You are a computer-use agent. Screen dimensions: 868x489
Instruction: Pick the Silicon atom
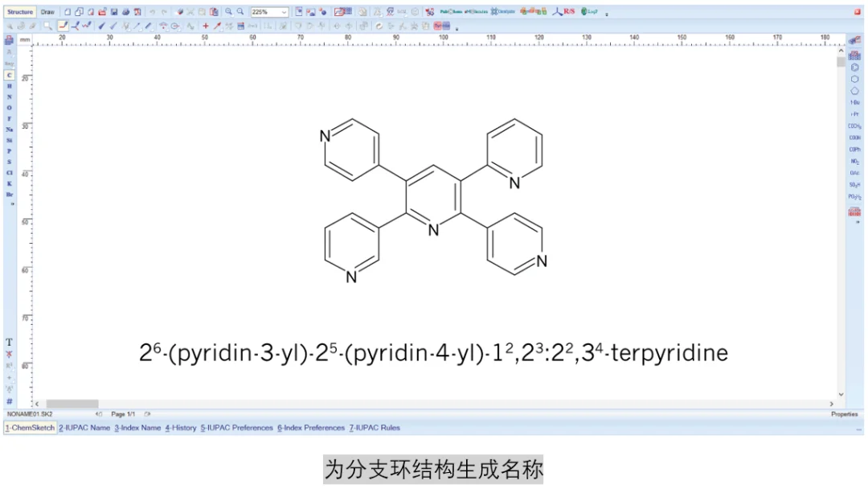point(10,140)
